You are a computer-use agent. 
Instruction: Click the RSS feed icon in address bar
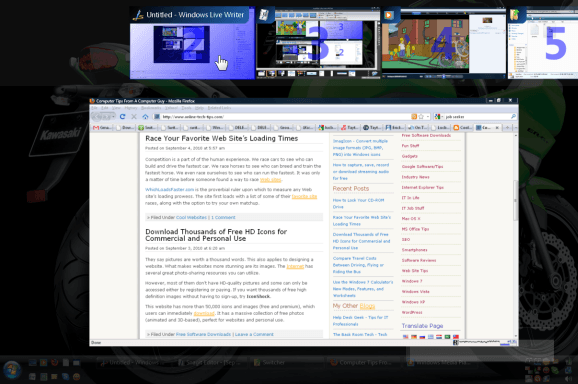414,116
